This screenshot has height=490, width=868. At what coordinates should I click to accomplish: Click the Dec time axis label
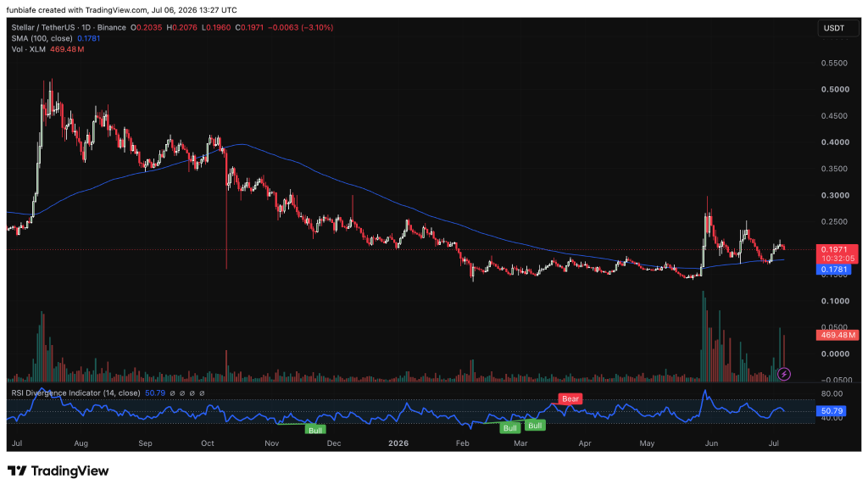click(x=334, y=443)
